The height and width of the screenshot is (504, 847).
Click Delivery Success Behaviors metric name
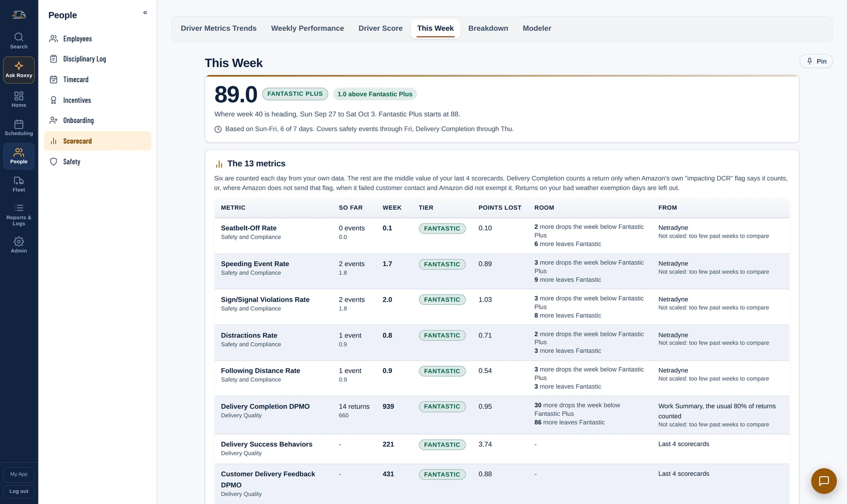267,444
